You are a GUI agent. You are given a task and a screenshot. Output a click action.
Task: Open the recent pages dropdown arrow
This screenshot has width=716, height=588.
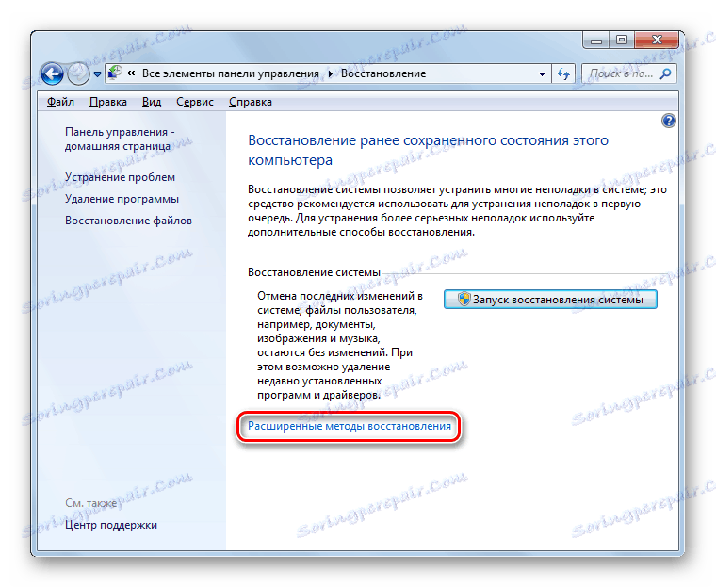click(x=97, y=74)
